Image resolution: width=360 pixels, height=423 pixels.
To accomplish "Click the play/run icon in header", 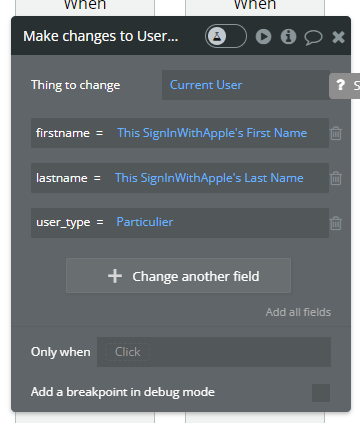I will pos(263,36).
